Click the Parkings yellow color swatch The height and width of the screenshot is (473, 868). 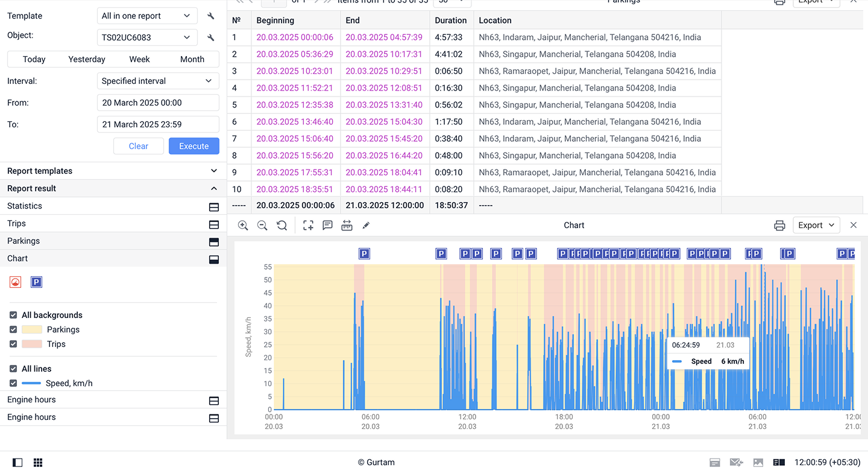(32, 329)
